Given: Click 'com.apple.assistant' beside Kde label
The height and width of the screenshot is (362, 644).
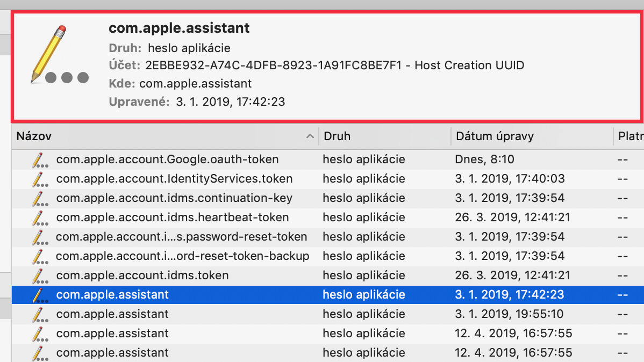Looking at the screenshot, I should (196, 84).
